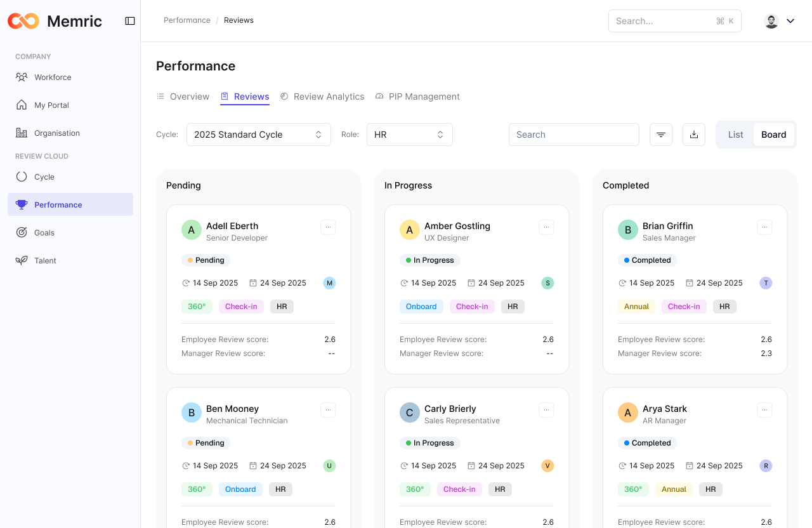Select the Reviews tab
812x528 pixels.
click(x=245, y=96)
